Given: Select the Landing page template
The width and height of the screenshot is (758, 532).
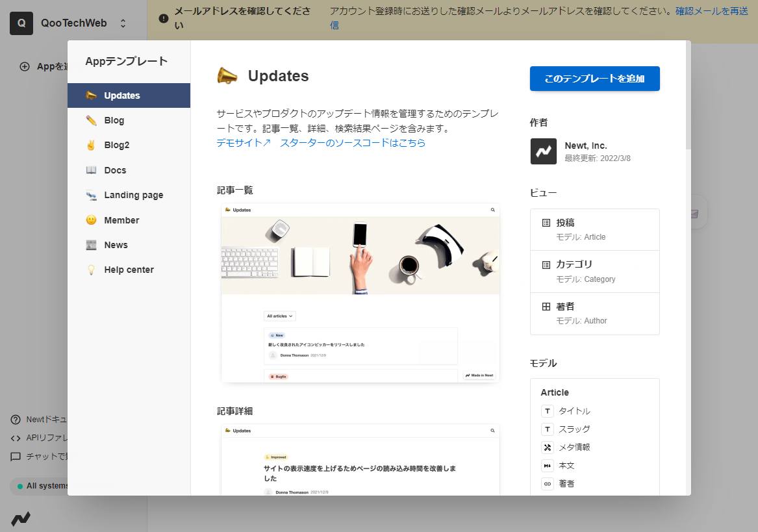Looking at the screenshot, I should (x=129, y=195).
